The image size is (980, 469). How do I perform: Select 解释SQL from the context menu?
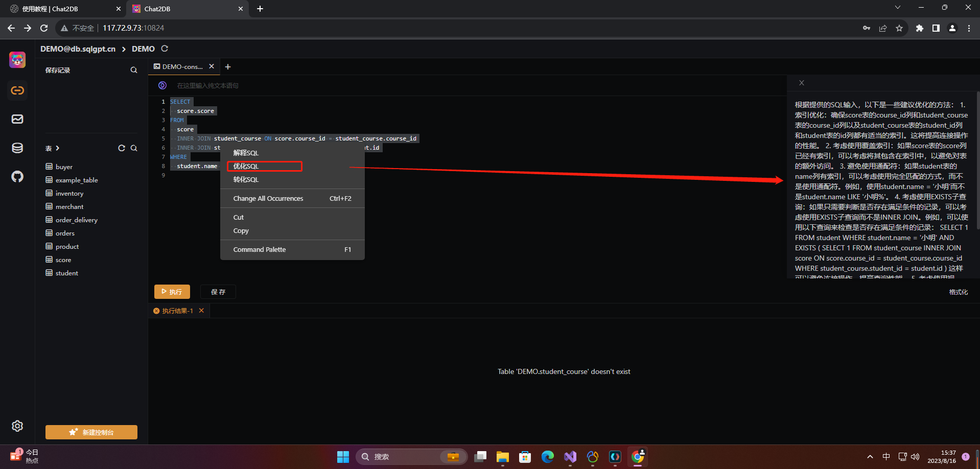pyautogui.click(x=292, y=153)
